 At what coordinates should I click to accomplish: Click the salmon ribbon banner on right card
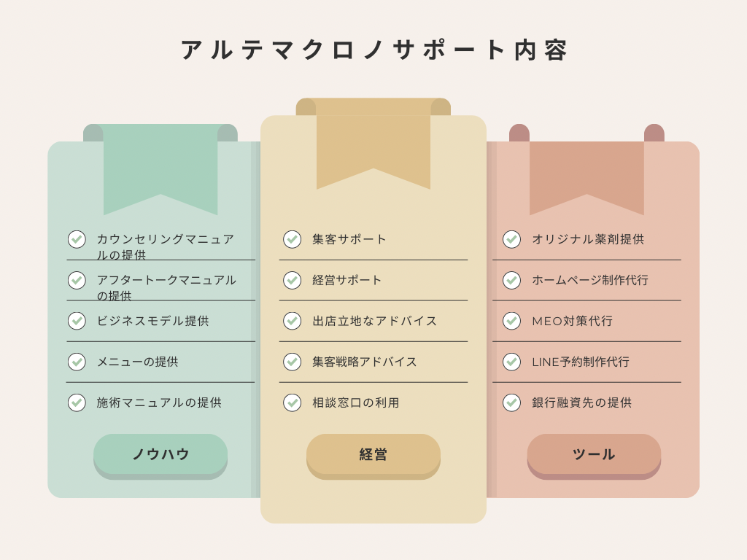[x=587, y=178]
